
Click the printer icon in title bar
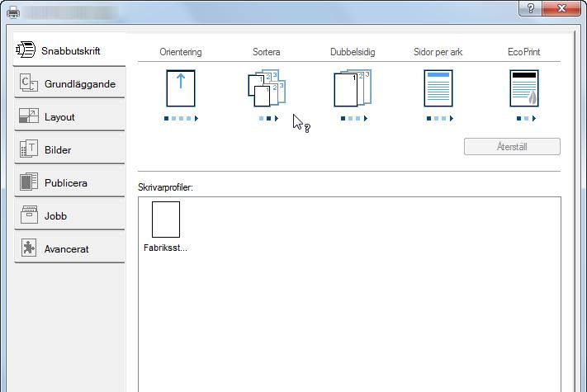13,12
